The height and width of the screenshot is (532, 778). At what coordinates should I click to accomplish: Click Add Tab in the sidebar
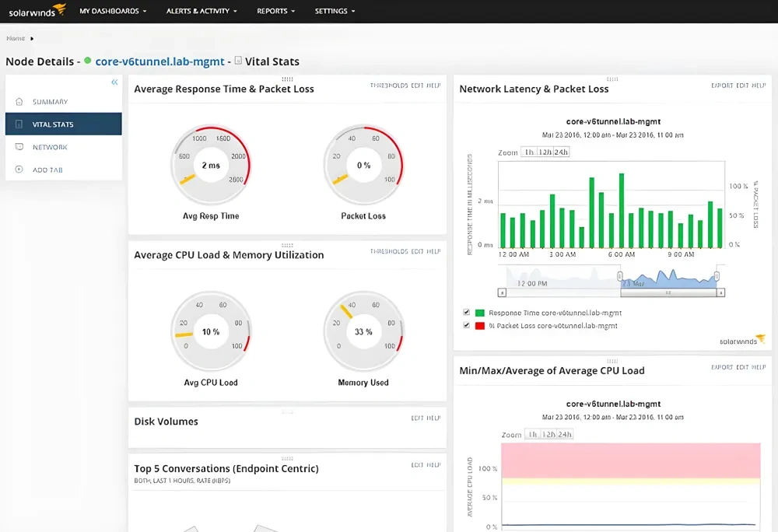(x=64, y=170)
